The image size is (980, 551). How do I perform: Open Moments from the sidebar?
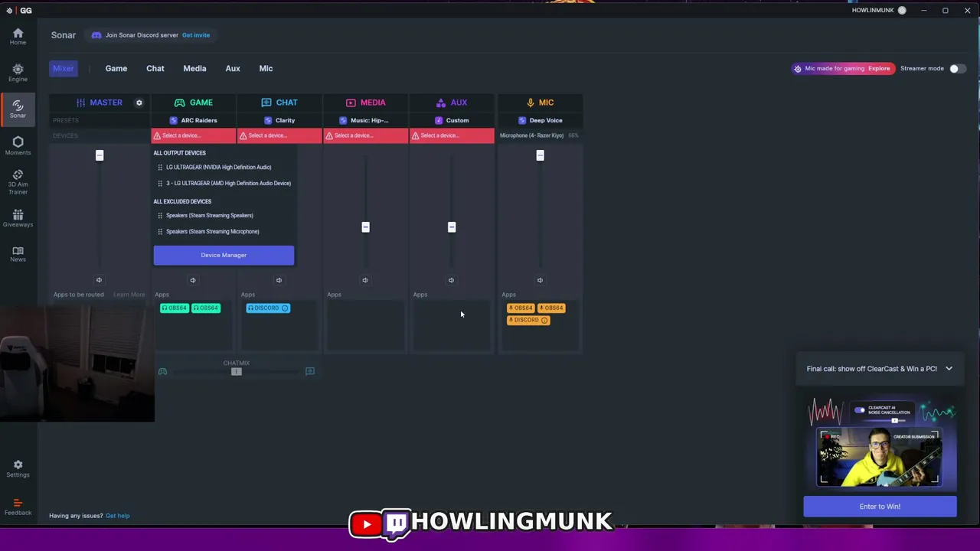(18, 145)
